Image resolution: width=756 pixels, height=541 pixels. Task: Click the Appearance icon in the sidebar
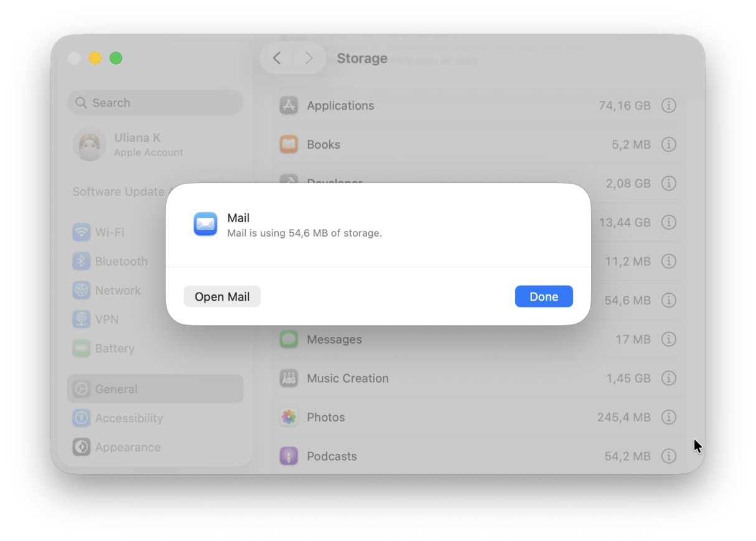coord(82,446)
